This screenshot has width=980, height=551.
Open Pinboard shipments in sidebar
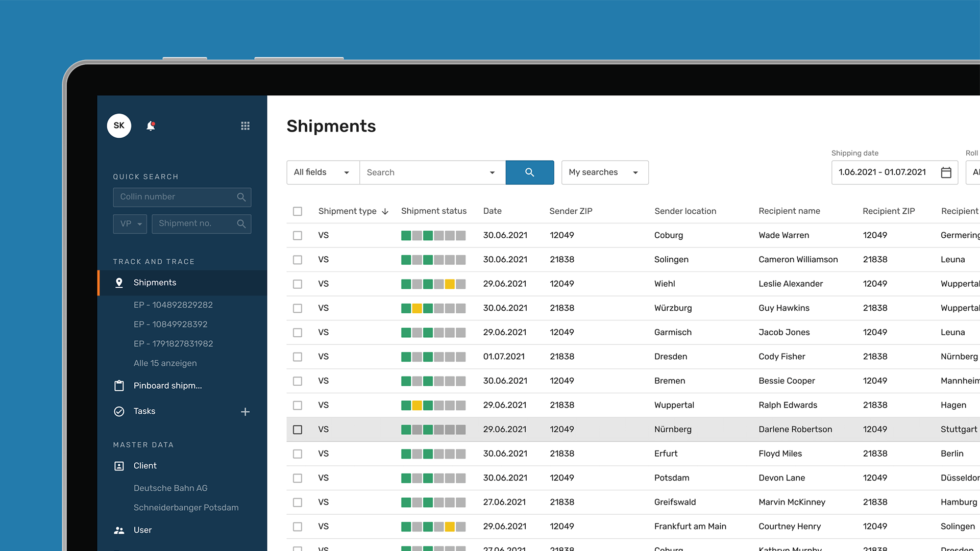click(167, 386)
